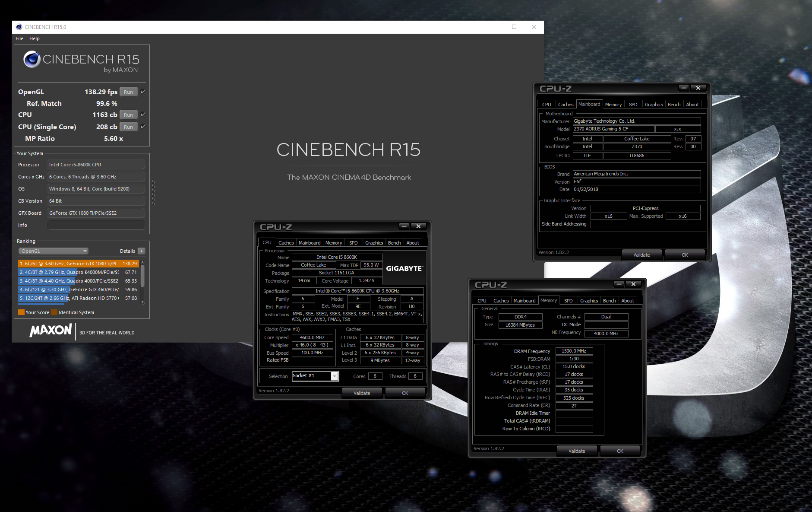Click OK in CPU-Z Memory window
The width and height of the screenshot is (812, 512).
620,451
